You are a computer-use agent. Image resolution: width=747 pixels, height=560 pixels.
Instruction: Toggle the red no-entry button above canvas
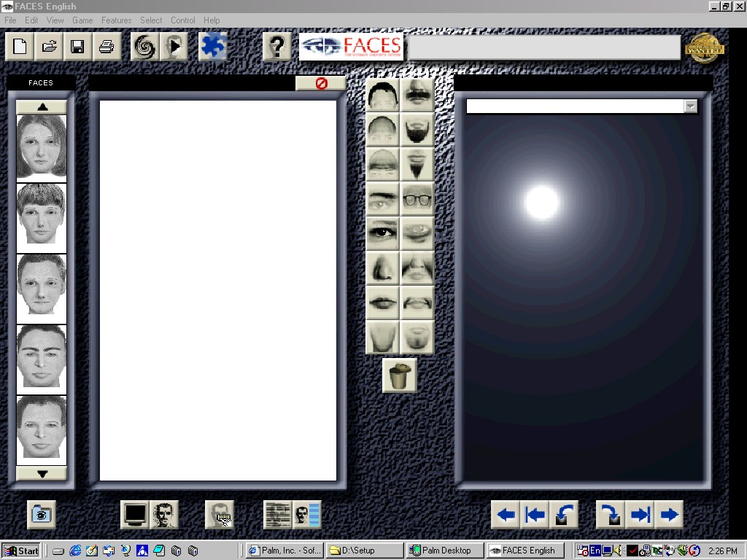tap(321, 84)
